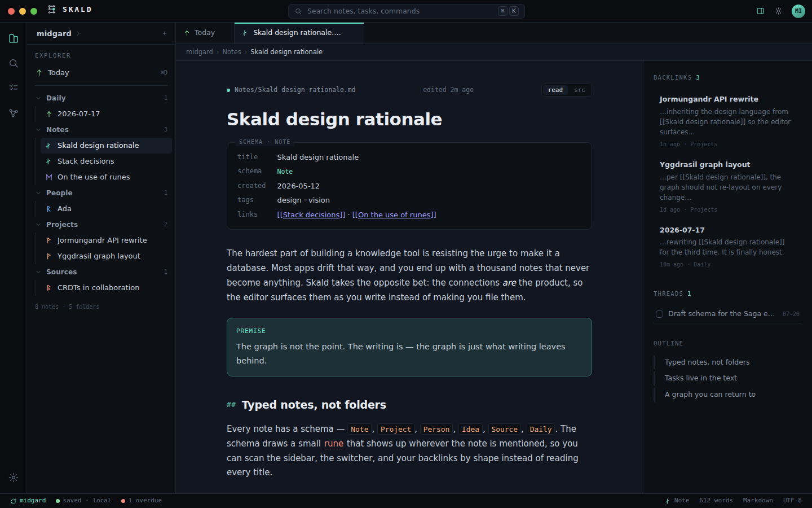Click midgard in the breadcrumb
The width and height of the screenshot is (812, 508).
(x=200, y=52)
